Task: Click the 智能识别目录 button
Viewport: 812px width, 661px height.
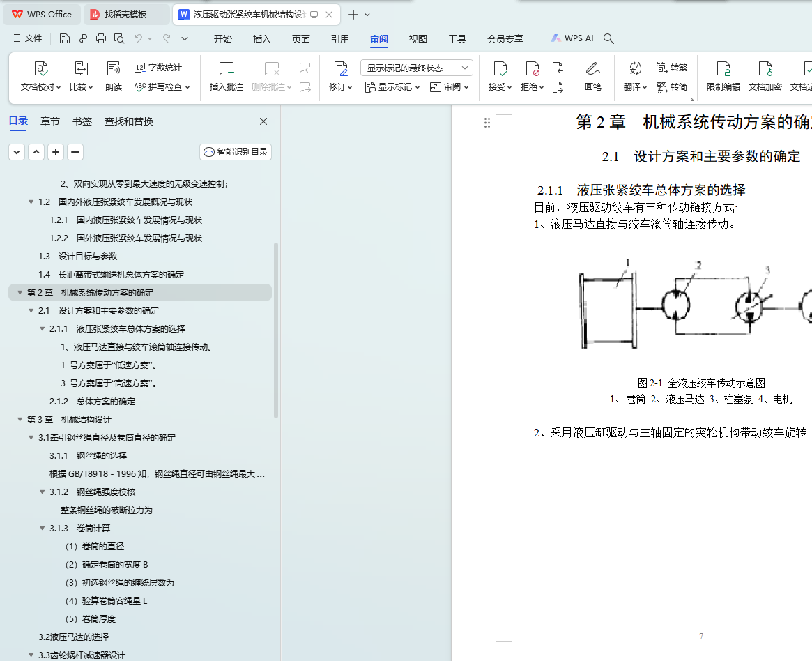Action: (236, 152)
